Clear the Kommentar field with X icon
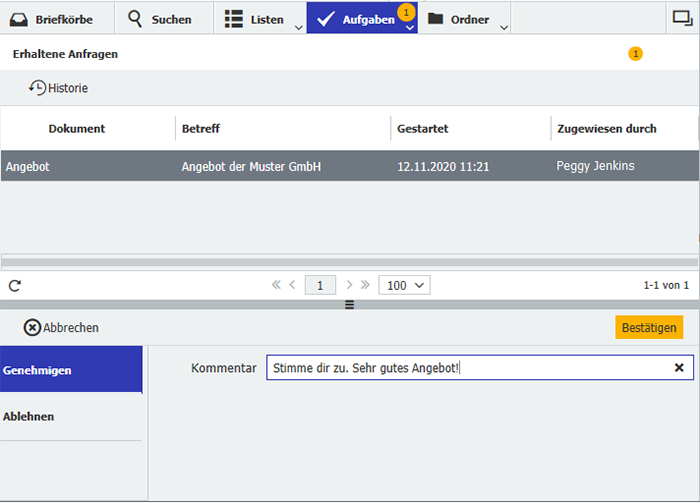Image resolution: width=700 pixels, height=503 pixels. 679,368
